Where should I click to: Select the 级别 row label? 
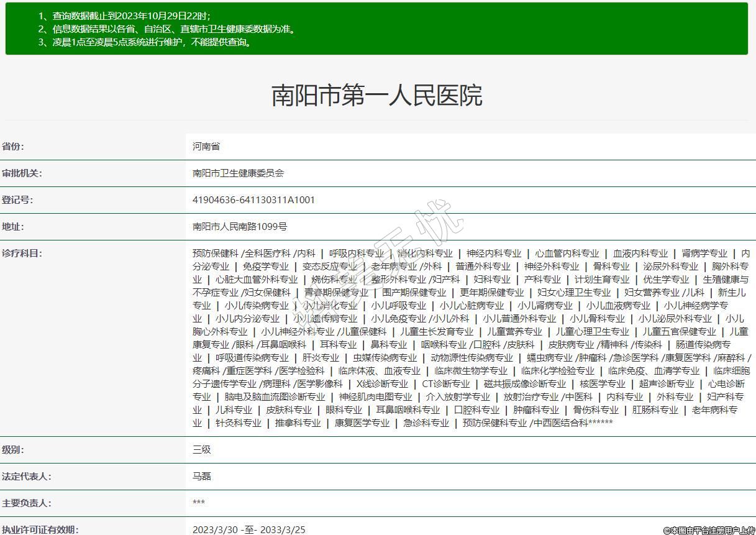tap(13, 450)
